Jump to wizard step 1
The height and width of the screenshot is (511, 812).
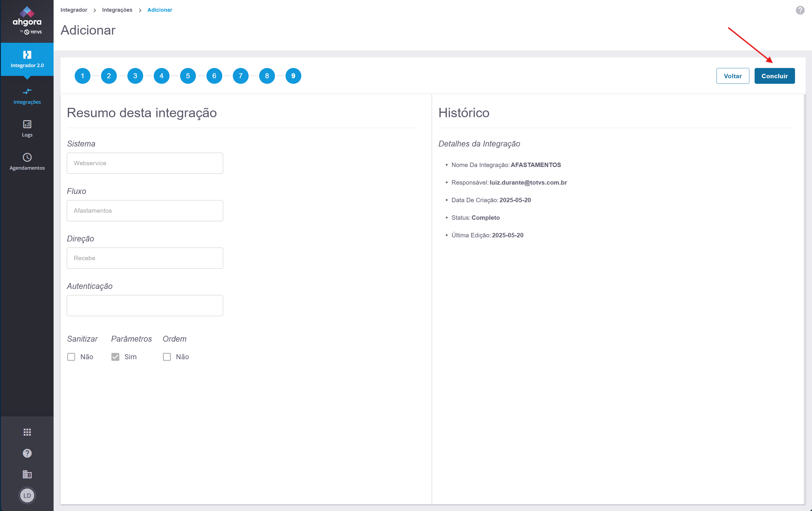coord(82,76)
